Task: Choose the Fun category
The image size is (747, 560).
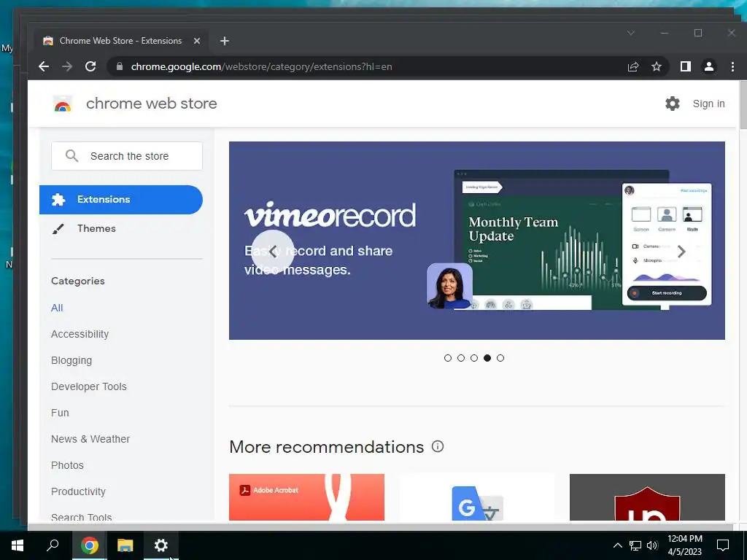Action: 60,413
